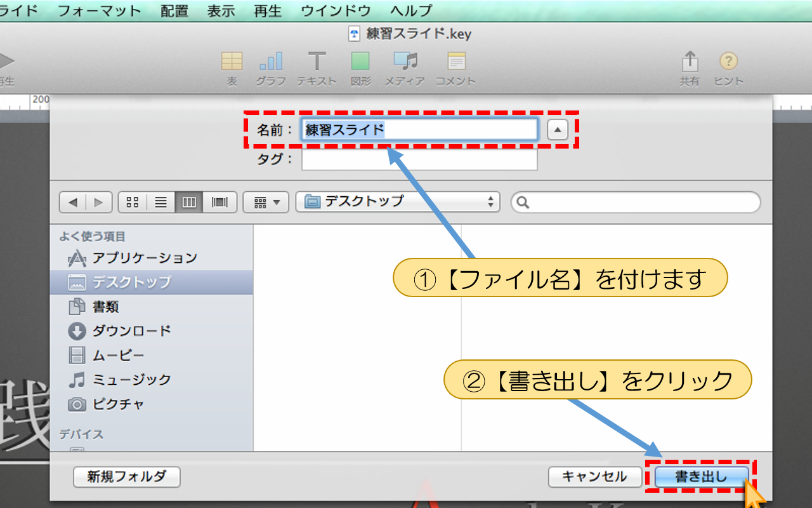Go forward with the right arrow button
The image size is (812, 508).
pos(99,203)
